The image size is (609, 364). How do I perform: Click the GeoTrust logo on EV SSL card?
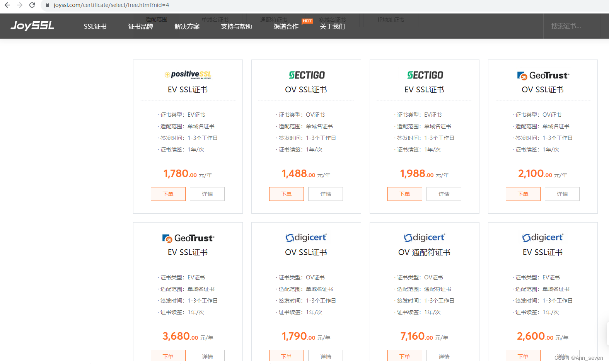click(x=188, y=238)
